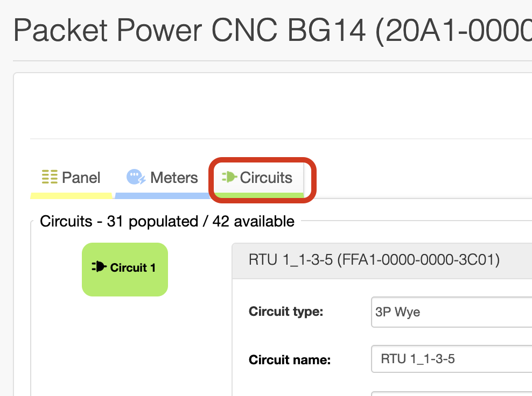Viewport: 532px width, 396px height.
Task: Click the green plug icon on Circuits tab
Action: coord(229,177)
